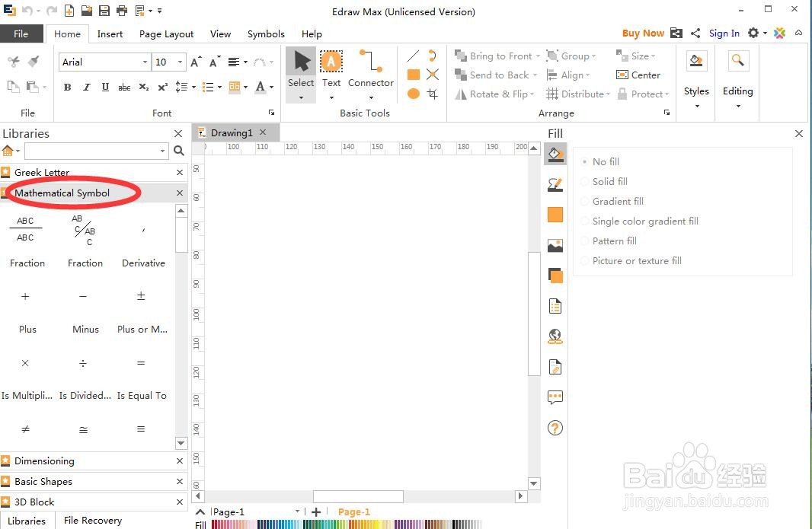Viewport: 812px width, 529px height.
Task: Add a new page with plus button
Action: point(316,511)
